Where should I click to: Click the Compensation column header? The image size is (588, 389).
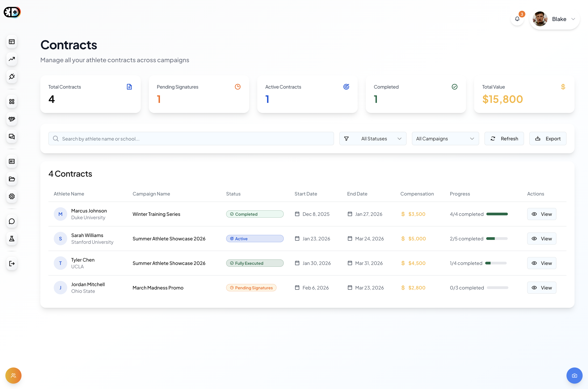[x=417, y=194]
